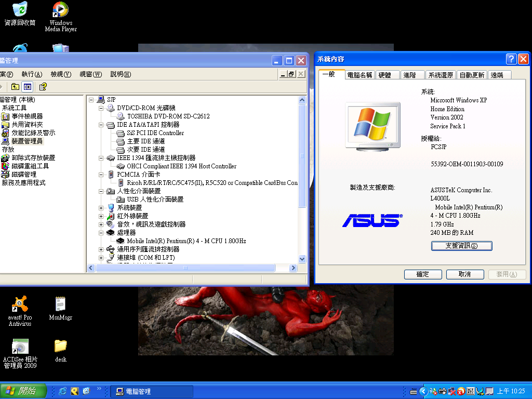
Task: Click the device list scroll-up arrow
Action: pyautogui.click(x=302, y=100)
